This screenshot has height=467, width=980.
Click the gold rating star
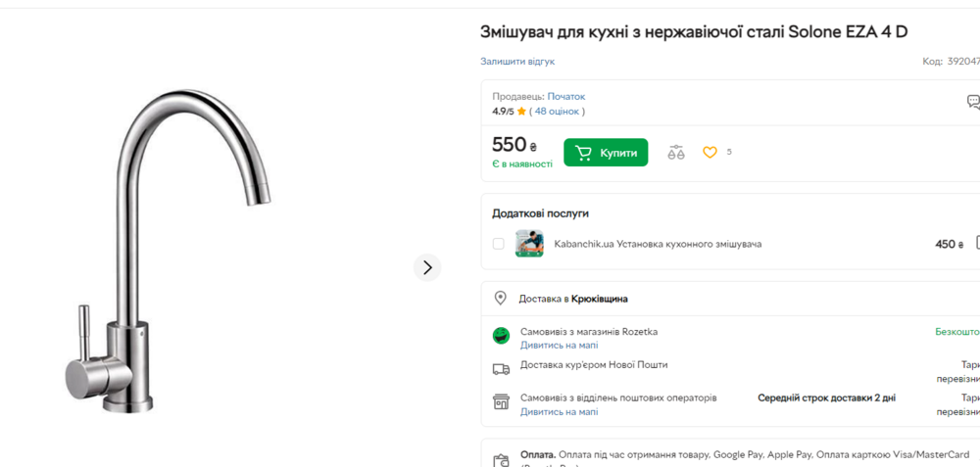pos(522,112)
